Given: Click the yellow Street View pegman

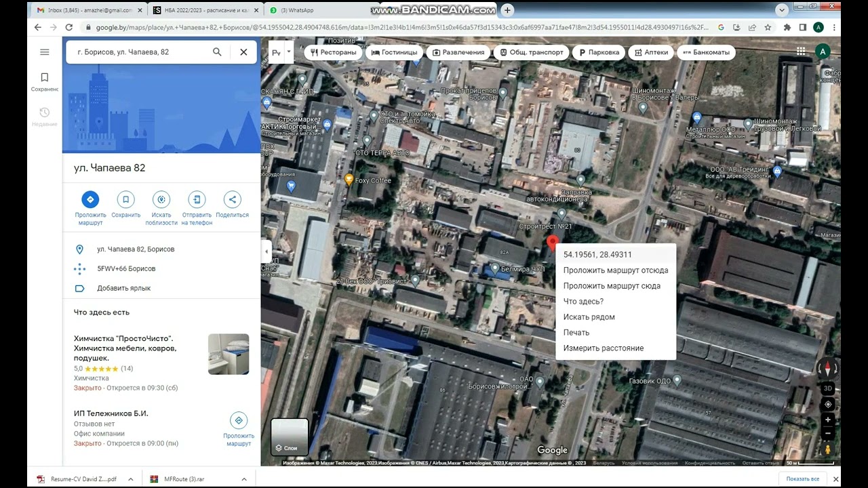Looking at the screenshot, I should (828, 449).
